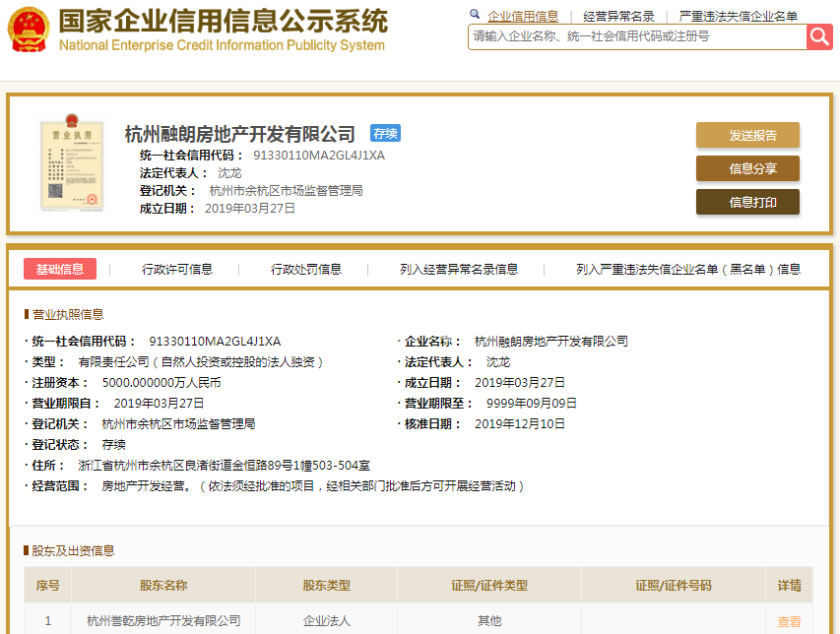Click the 序号 column header
This screenshot has height=634, width=840.
click(x=47, y=586)
